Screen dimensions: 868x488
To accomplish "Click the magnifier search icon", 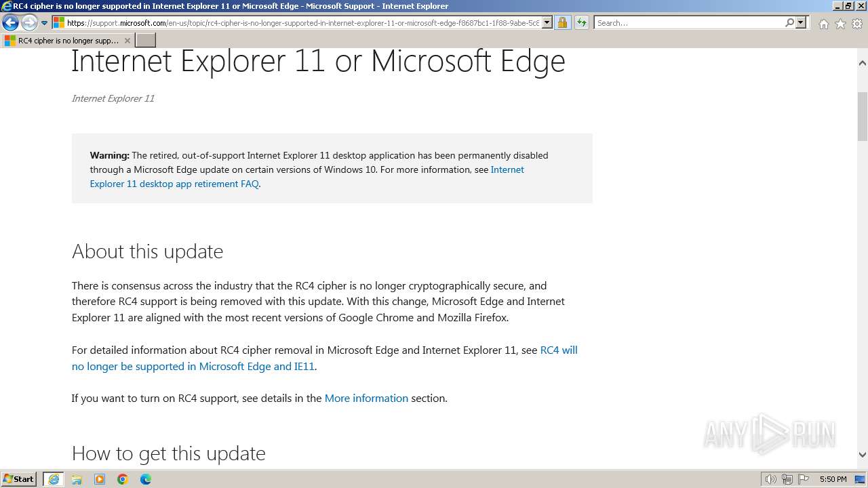I will tap(789, 23).
